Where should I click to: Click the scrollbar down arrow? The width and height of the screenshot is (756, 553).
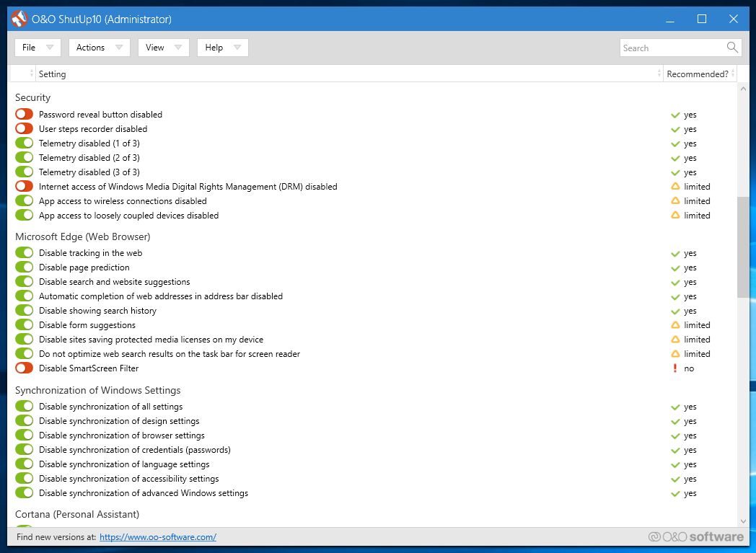743,521
